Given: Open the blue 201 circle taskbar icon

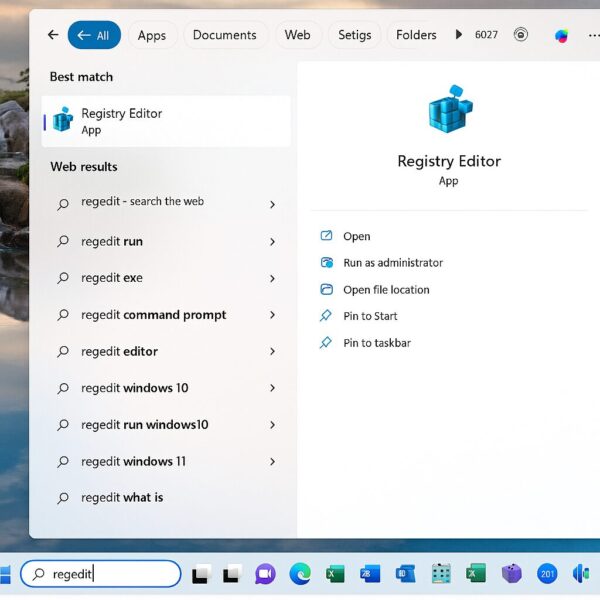Looking at the screenshot, I should [x=547, y=574].
